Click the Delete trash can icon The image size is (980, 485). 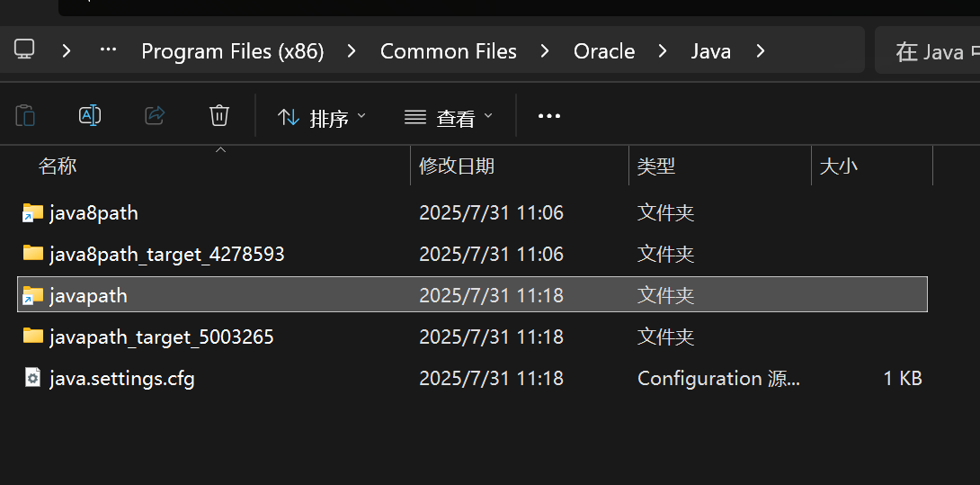pyautogui.click(x=219, y=115)
